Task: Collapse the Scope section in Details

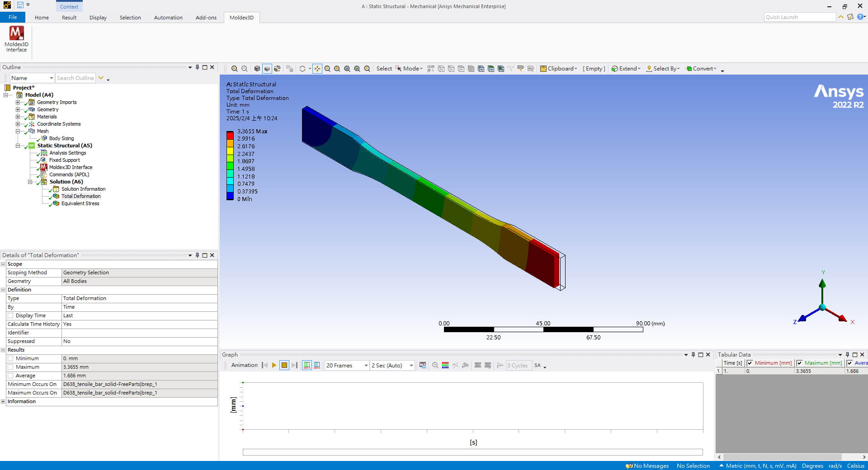Action: (x=3, y=264)
